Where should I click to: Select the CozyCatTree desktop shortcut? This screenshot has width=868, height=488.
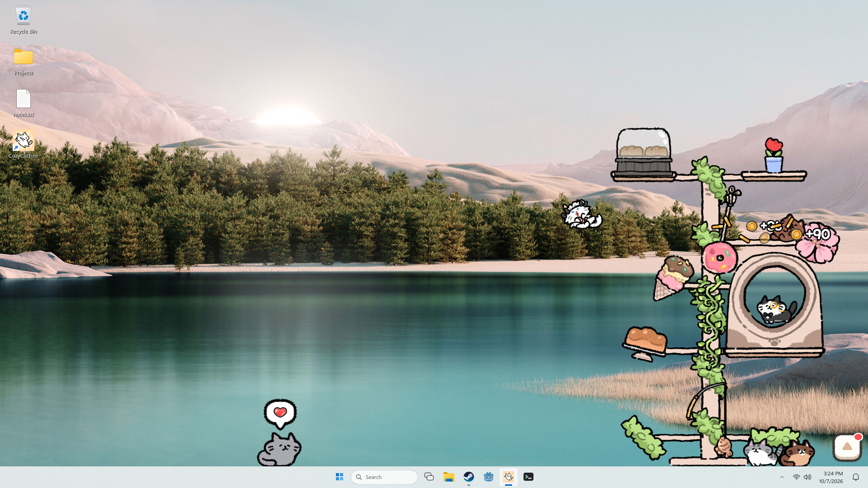tap(24, 145)
